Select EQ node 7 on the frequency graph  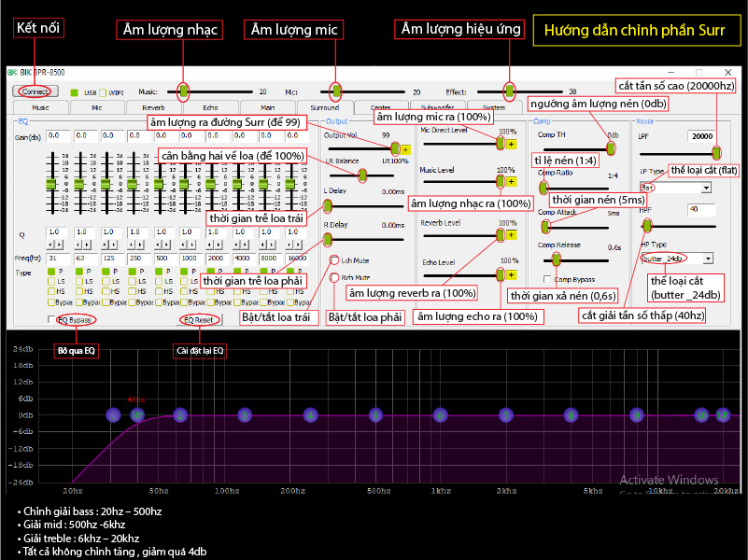click(505, 415)
